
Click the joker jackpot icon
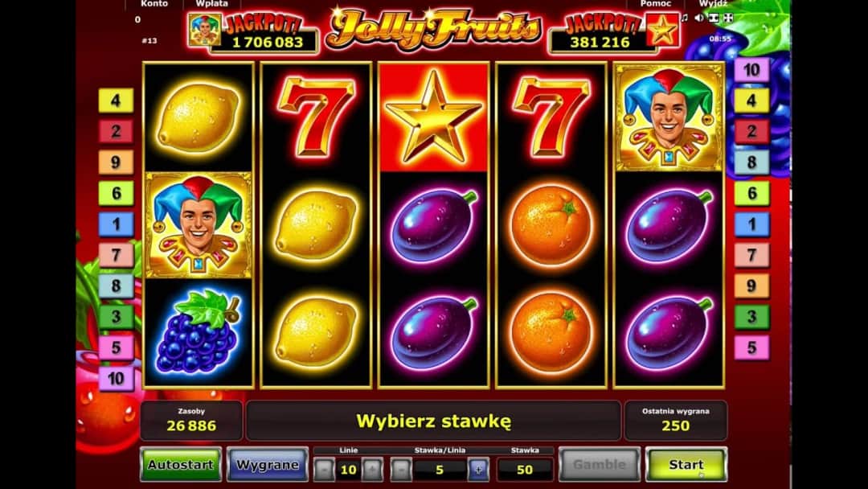(204, 31)
